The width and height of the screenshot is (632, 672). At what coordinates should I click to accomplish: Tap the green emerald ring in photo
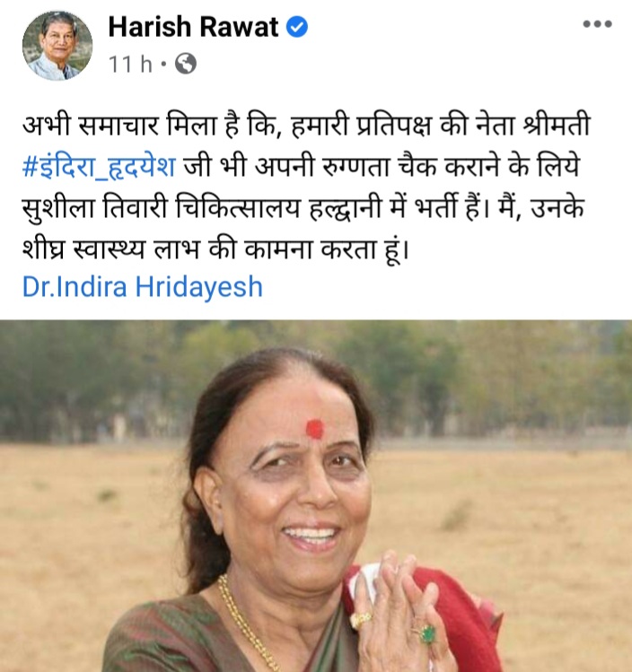click(427, 633)
